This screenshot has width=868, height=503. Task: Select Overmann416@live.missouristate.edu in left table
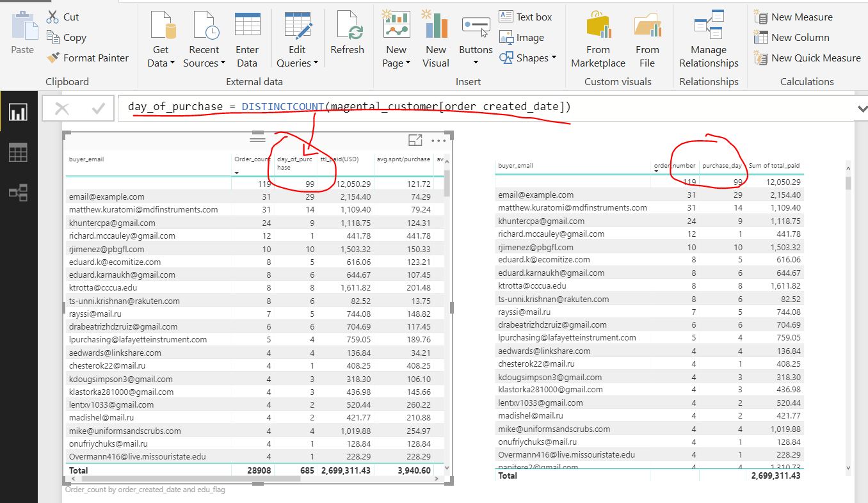point(138,457)
